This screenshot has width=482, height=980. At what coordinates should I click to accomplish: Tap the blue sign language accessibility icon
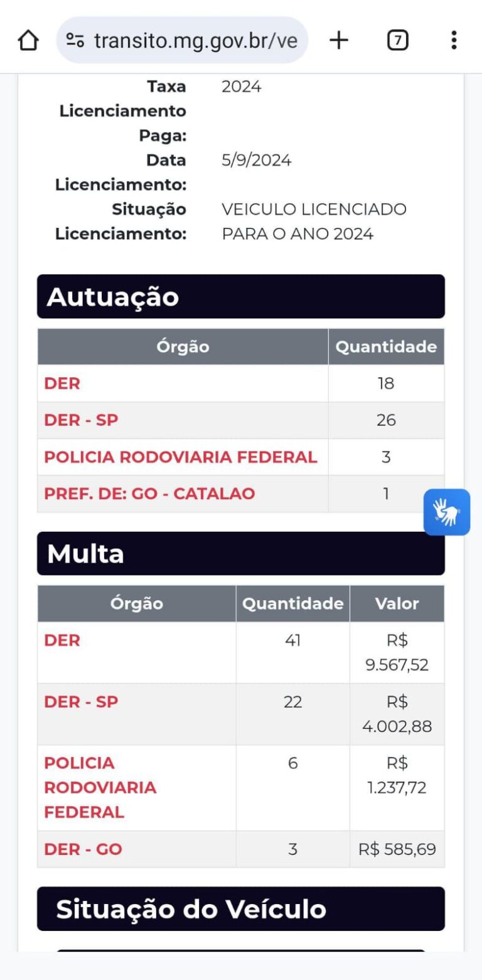pos(446,512)
